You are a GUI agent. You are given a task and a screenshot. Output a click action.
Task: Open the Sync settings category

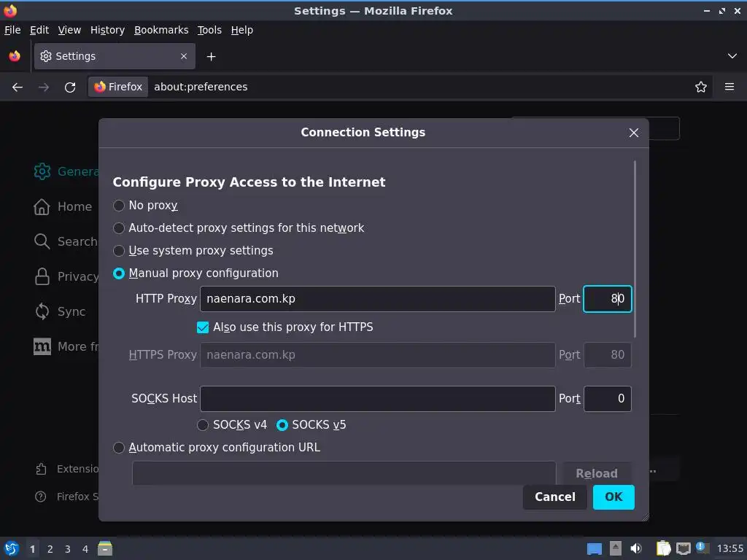(x=60, y=311)
